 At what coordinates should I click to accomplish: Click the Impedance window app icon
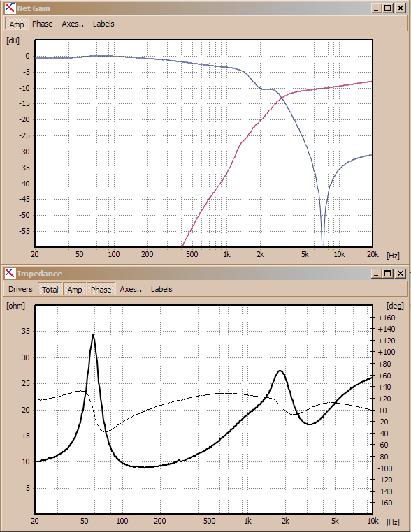(x=10, y=274)
